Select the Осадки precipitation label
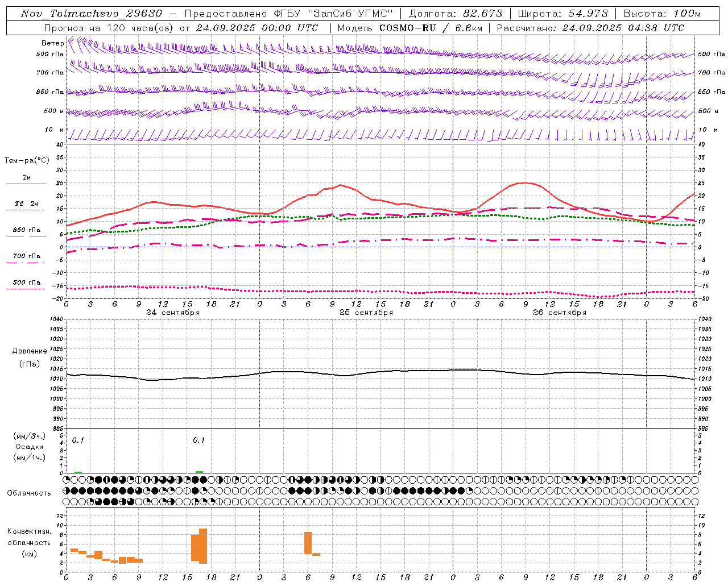This screenshot has width=728, height=582. coord(29,447)
